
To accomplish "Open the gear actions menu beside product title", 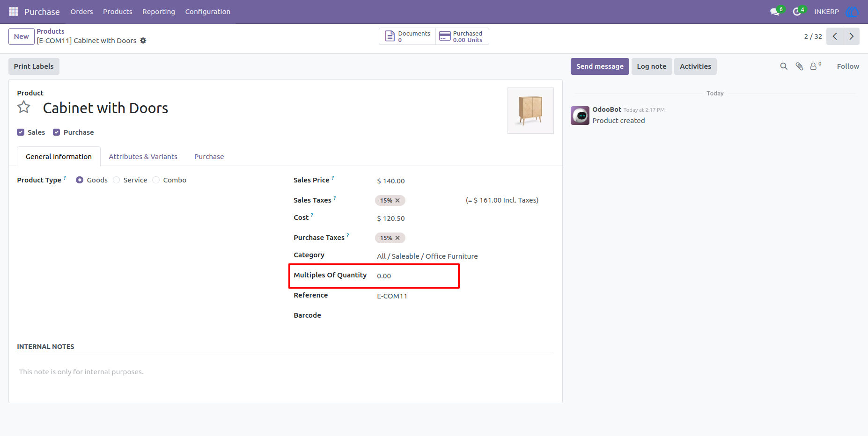I will (x=143, y=41).
